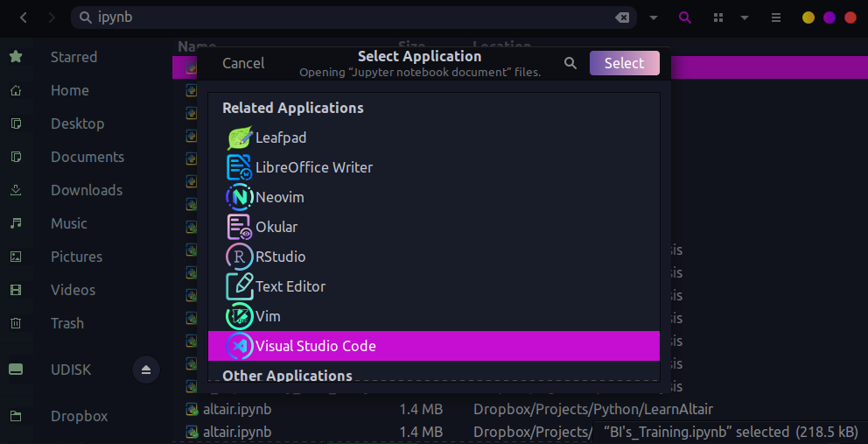Click the Okular icon
Screen dimensions: 868x444
click(240, 228)
